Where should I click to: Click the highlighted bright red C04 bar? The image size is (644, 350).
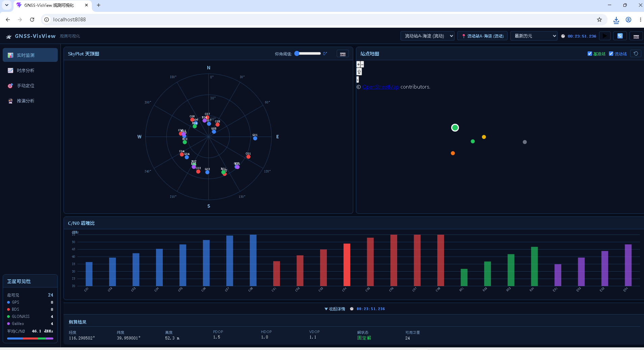point(347,265)
